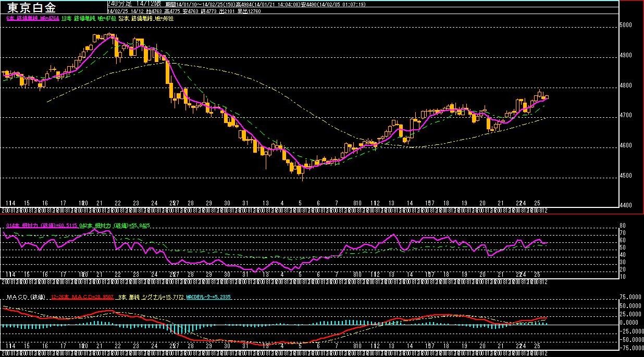Click the RSI axis value 10
The width and height of the screenshot is (644, 357).
point(624,276)
